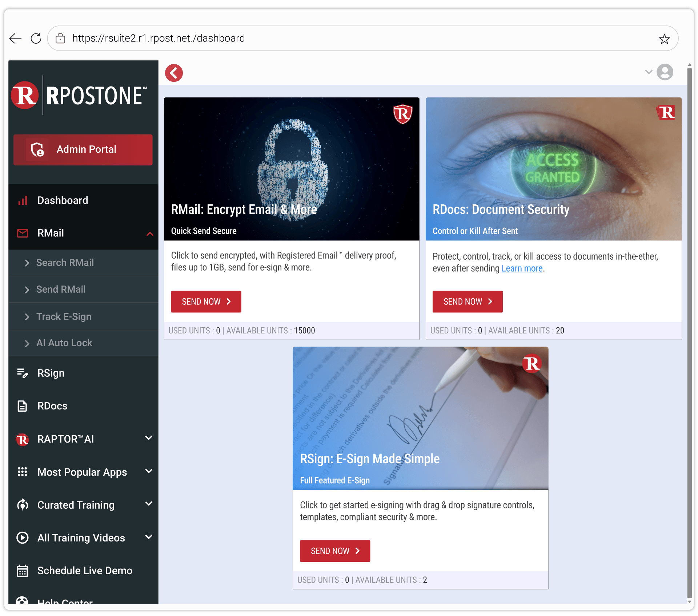Expand Most Popular Apps chevron
The height and width of the screenshot is (616, 698).
tap(149, 471)
